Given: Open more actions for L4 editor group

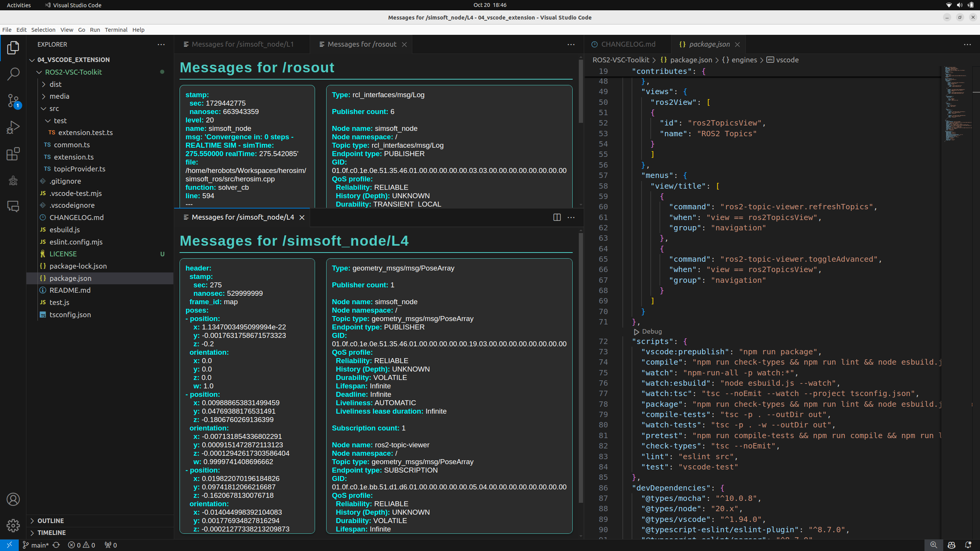Looking at the screenshot, I should (x=571, y=217).
